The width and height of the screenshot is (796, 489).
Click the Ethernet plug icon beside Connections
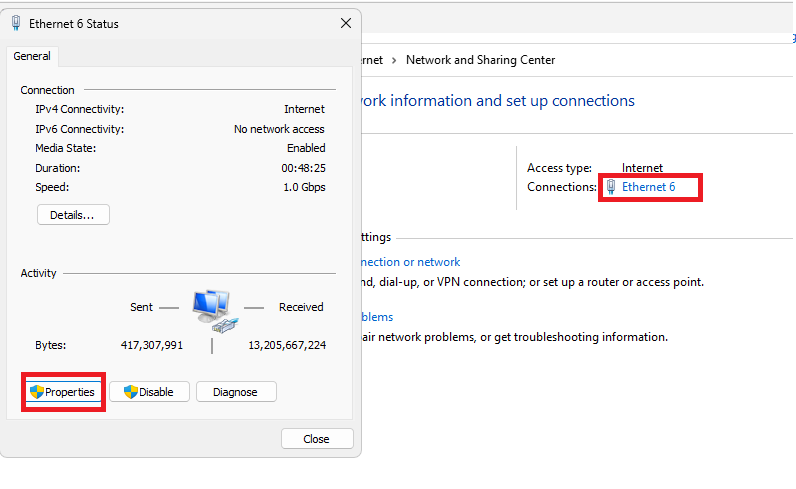[x=611, y=187]
